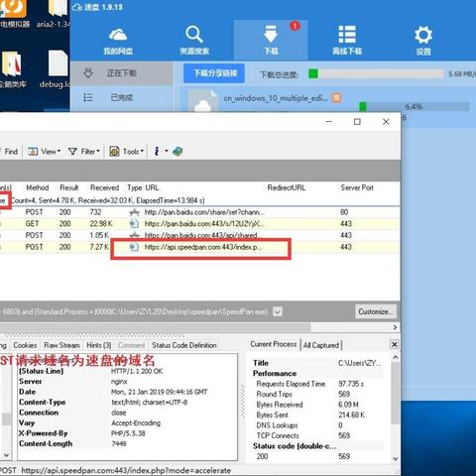This screenshot has width=476, height=476.
Task: Switch to the Current Process tab
Action: click(274, 344)
